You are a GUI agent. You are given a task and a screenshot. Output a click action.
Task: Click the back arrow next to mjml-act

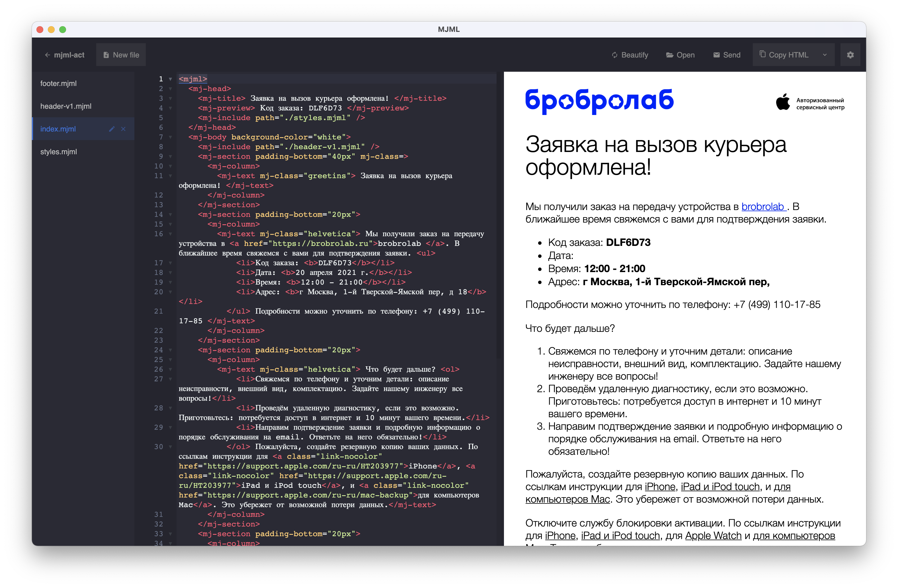coord(48,55)
